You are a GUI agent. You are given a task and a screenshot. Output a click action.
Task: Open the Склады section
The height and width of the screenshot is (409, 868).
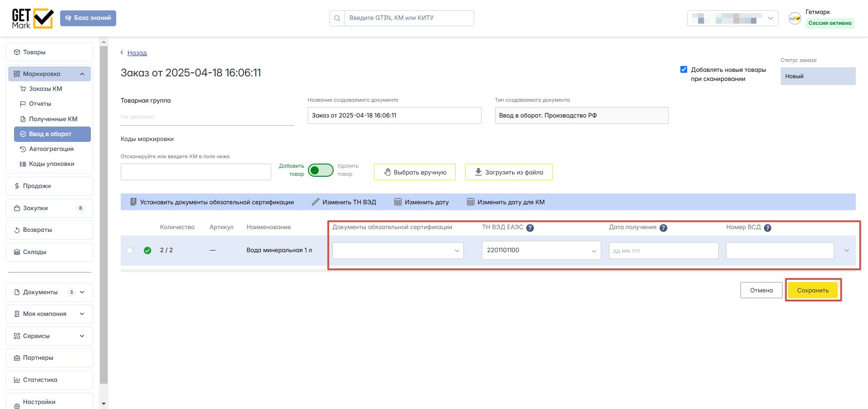tap(49, 252)
